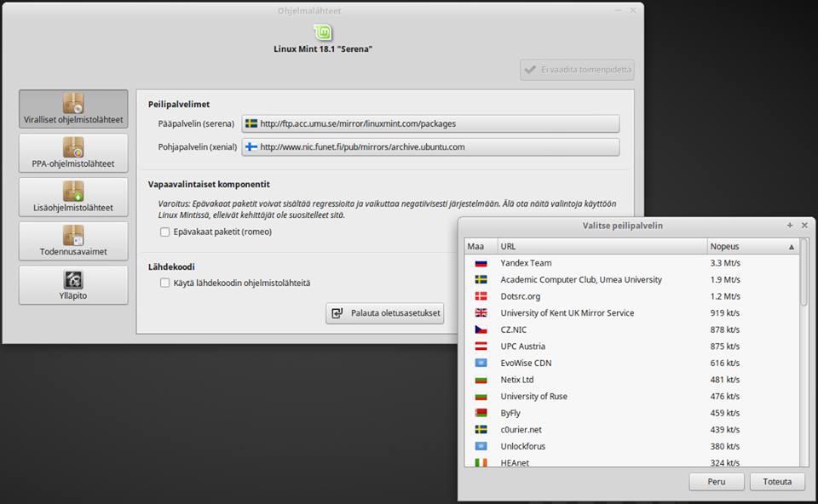Click the Palauta oletusasetukset button
Image resolution: width=818 pixels, height=504 pixels.
(385, 313)
